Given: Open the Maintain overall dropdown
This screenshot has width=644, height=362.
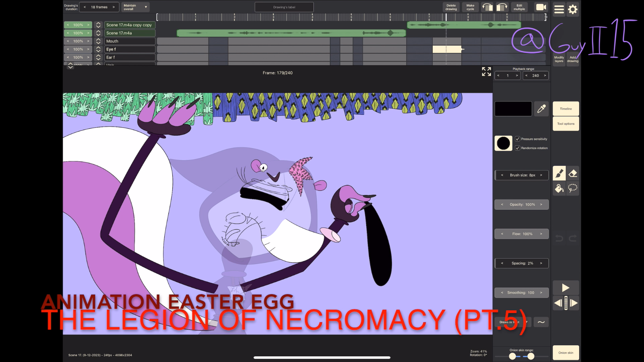Looking at the screenshot, I should [135, 7].
